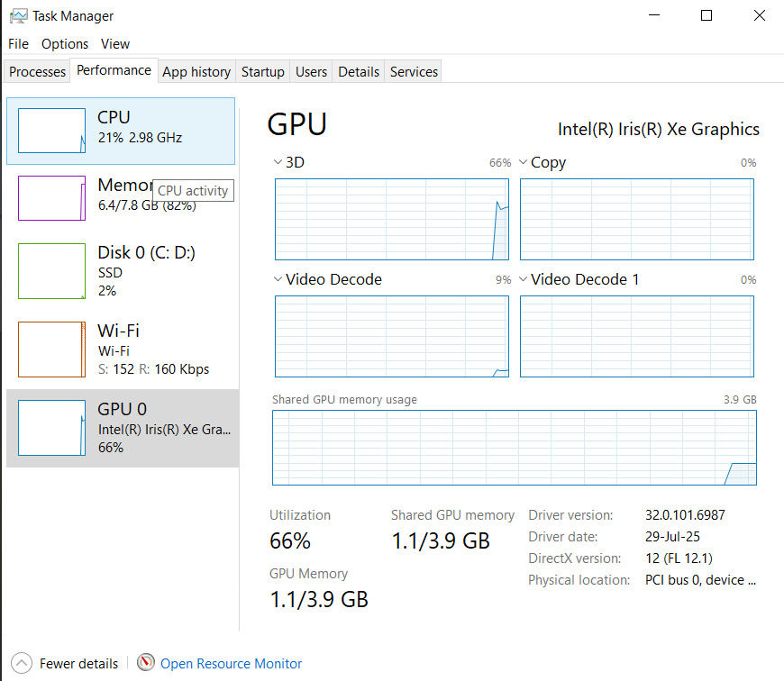Click the Resource Monitor gauge icon
Viewport: 784px width, 681px height.
point(146,663)
